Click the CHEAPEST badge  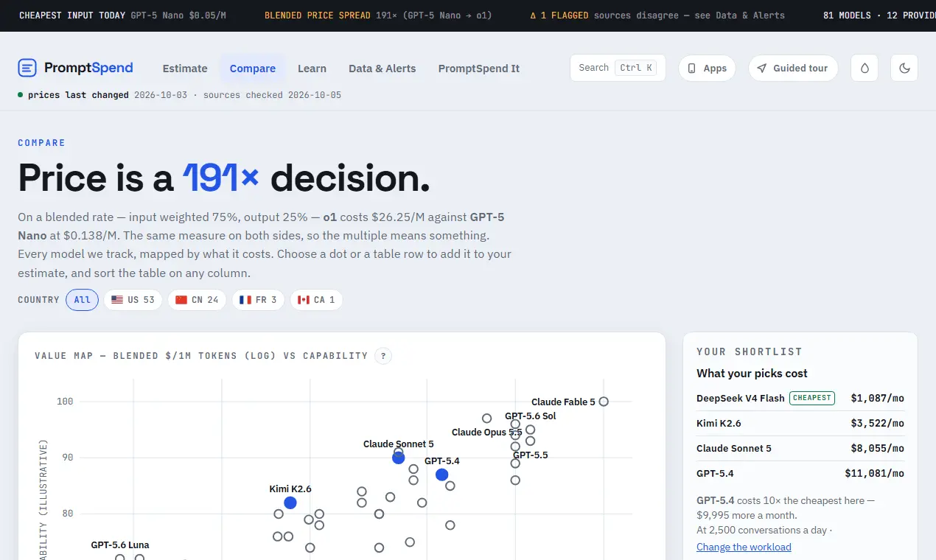pos(811,398)
